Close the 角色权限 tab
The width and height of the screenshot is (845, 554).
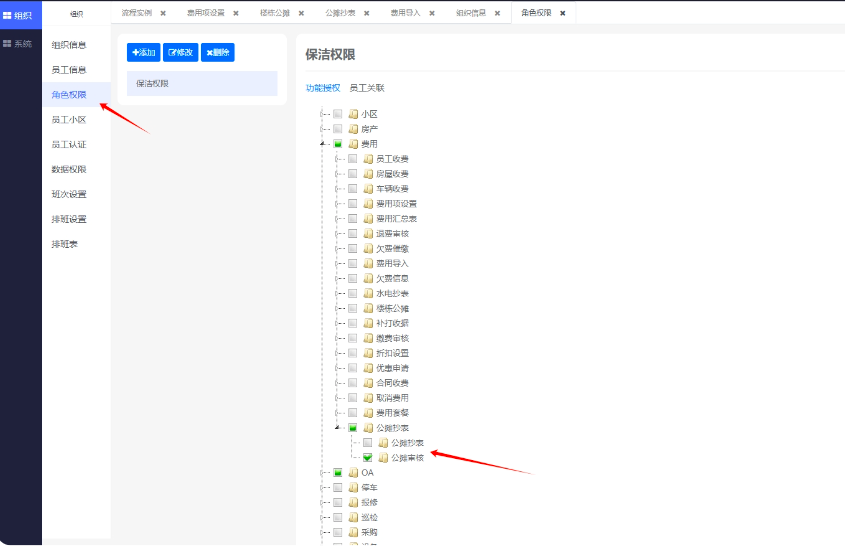(563, 13)
